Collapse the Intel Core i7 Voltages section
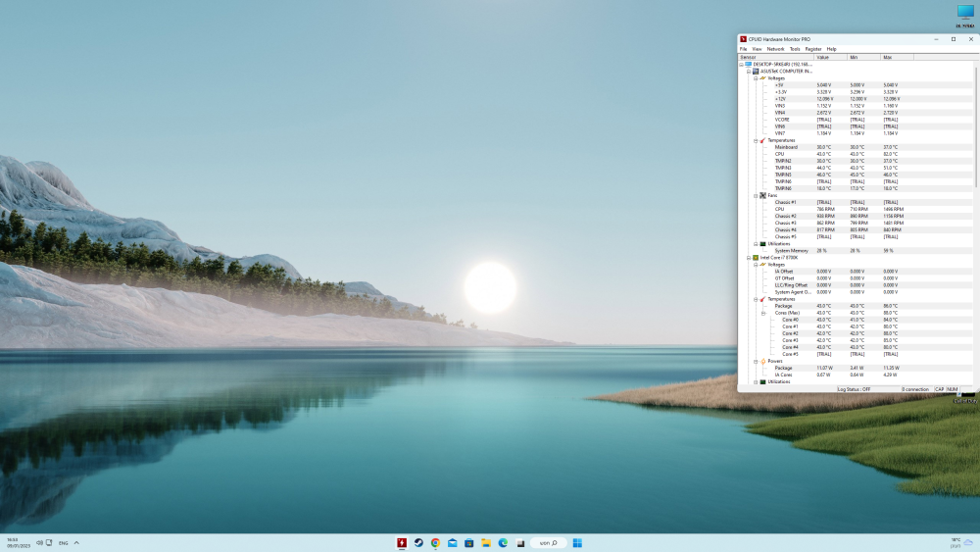The width and height of the screenshot is (980, 552). pos(756,265)
